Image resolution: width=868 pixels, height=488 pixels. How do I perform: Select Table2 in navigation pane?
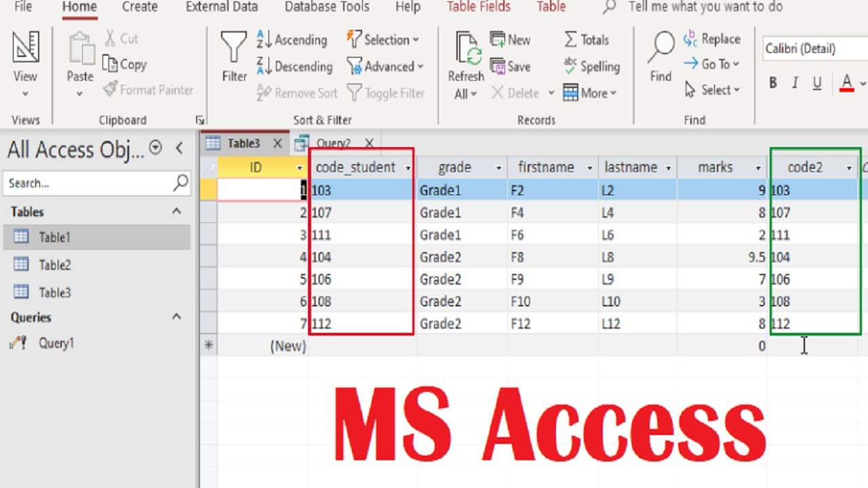[x=96, y=265]
